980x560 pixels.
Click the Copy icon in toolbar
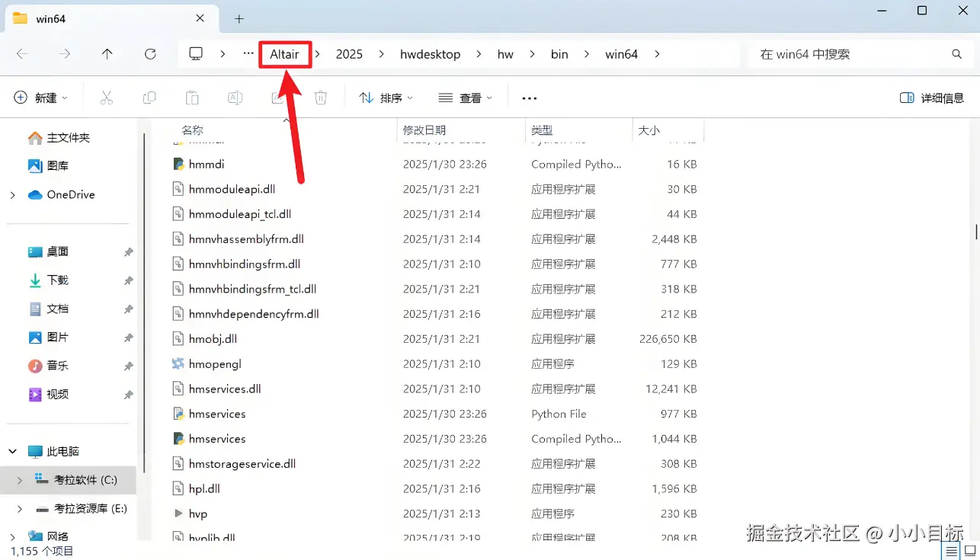pyautogui.click(x=149, y=98)
